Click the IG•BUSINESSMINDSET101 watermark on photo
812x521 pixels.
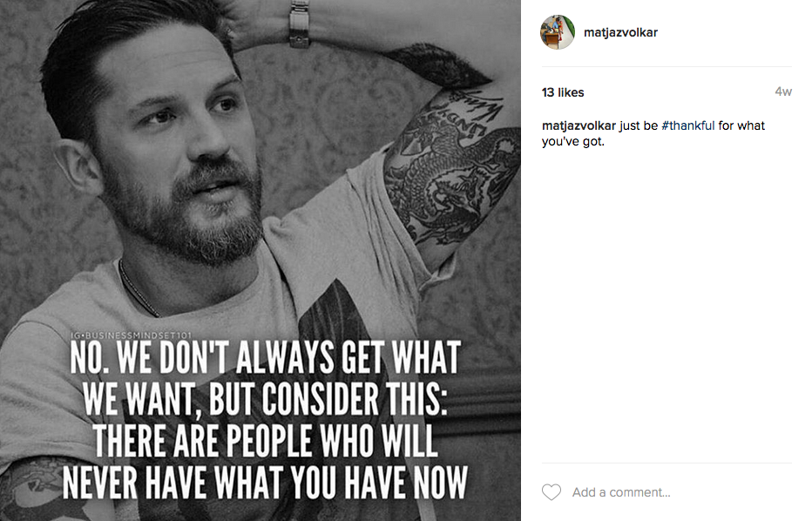point(131,335)
